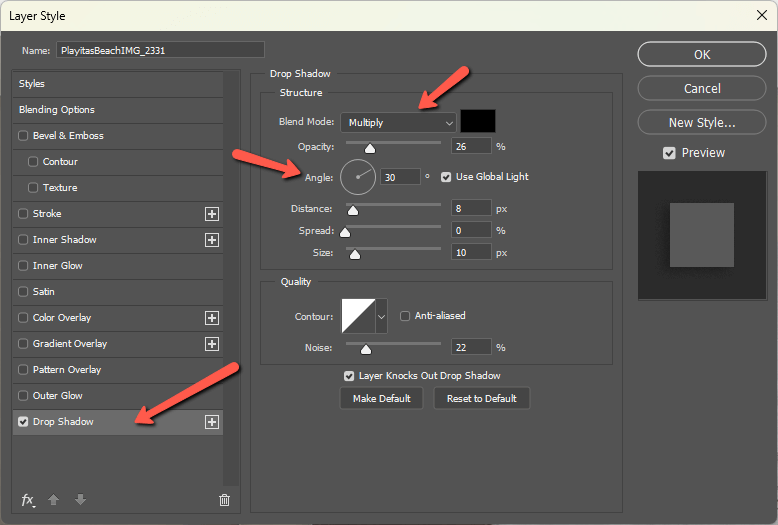Click the Angle value field
This screenshot has width=778, height=525.
[x=400, y=177]
